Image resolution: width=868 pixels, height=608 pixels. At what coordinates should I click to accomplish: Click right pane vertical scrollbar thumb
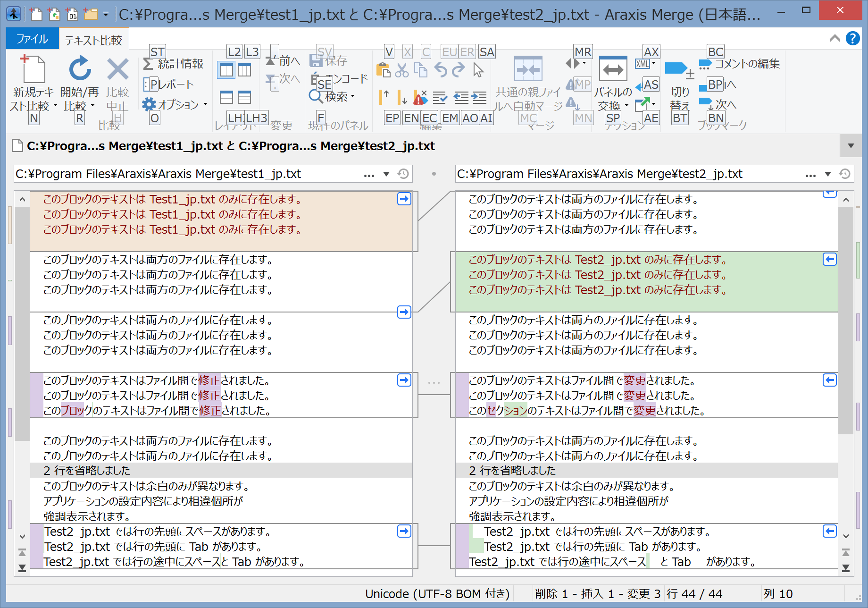(845, 321)
